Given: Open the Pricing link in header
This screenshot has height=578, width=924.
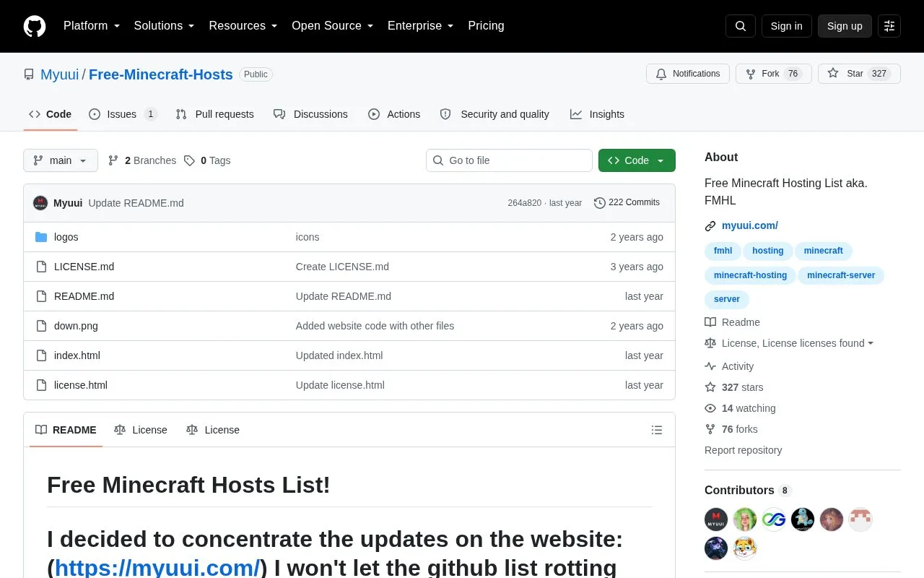Looking at the screenshot, I should (x=486, y=26).
